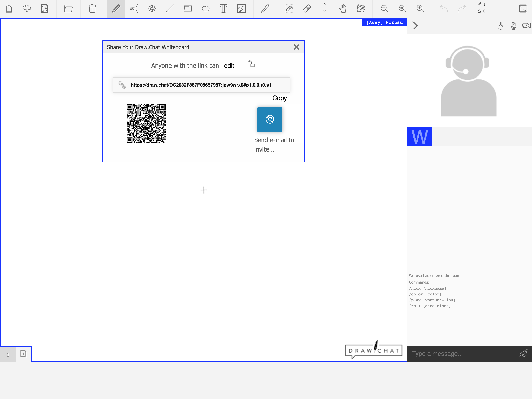Image resolution: width=532 pixels, height=399 pixels.
Task: Choose the trash can clear icon
Action: pos(92,9)
